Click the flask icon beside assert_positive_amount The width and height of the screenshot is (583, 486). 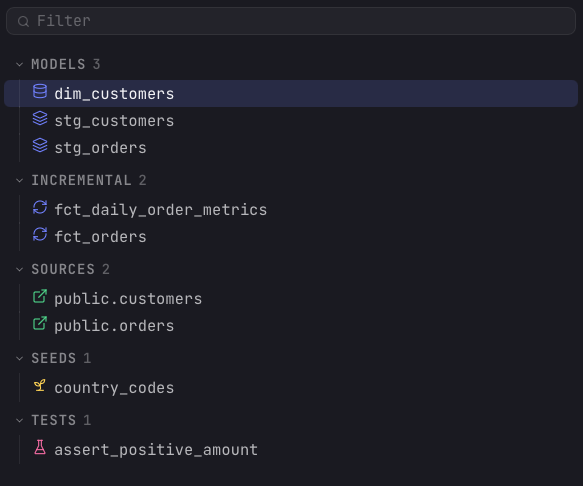tap(40, 447)
